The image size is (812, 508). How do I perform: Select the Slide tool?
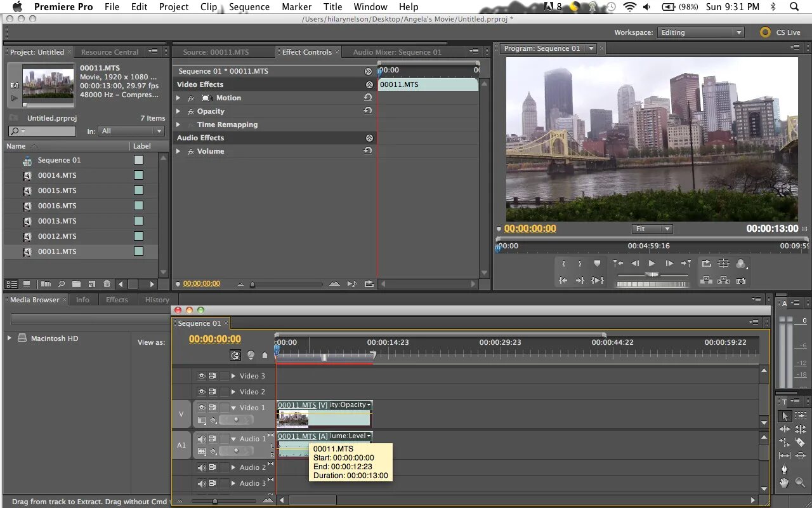click(801, 455)
